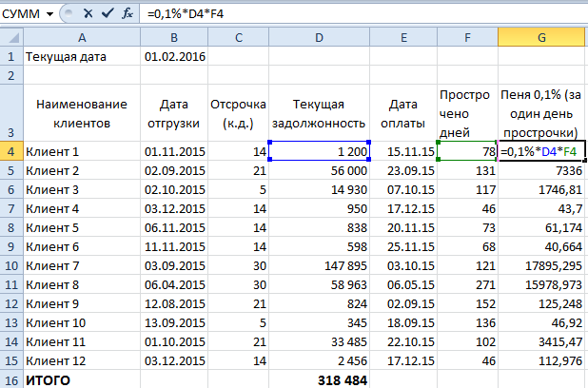Click cell 'Клиент 3'
Viewport: 588px width, 388px height.
point(82,189)
